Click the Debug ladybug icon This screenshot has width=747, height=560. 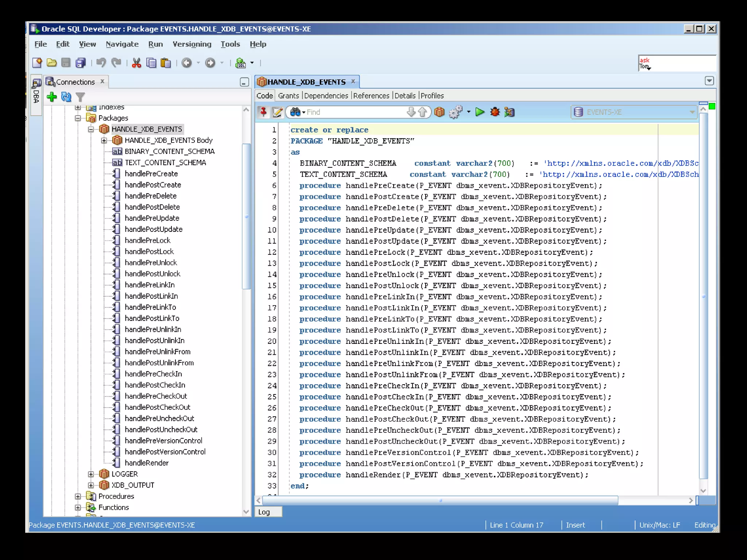coord(495,112)
